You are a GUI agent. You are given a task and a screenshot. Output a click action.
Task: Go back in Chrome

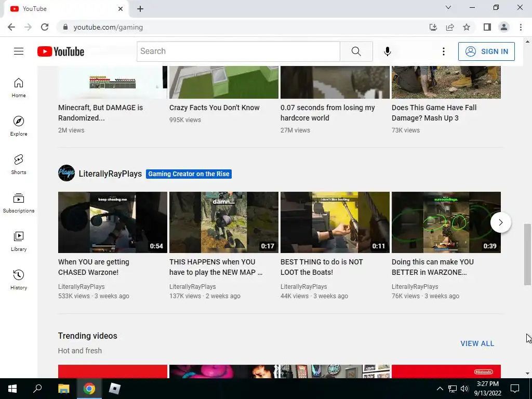(11, 27)
